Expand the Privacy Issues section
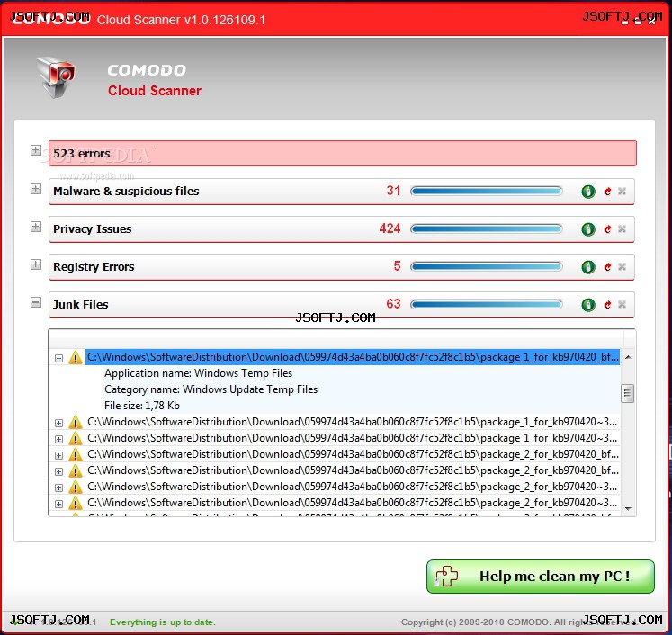Viewport: 672px width, 635px height. tap(36, 227)
